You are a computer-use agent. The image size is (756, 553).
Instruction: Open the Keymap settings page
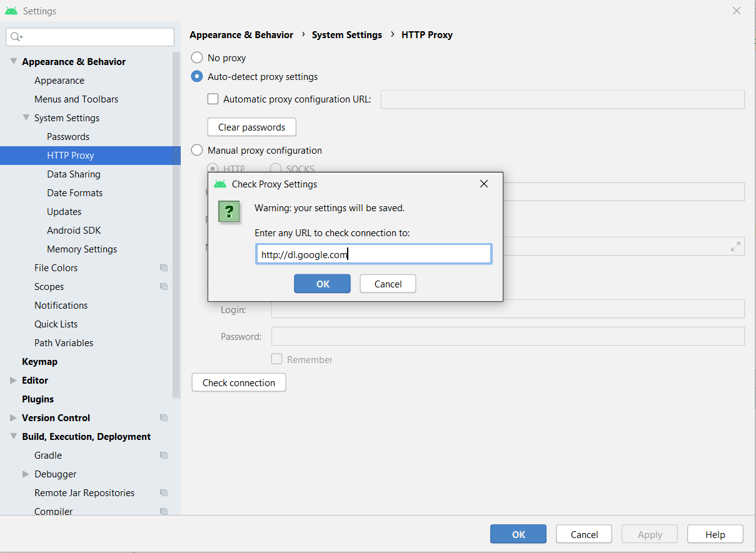pyautogui.click(x=39, y=362)
